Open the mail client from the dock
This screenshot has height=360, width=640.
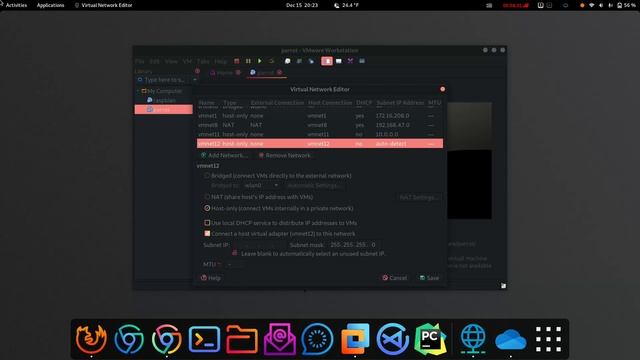coord(279,339)
